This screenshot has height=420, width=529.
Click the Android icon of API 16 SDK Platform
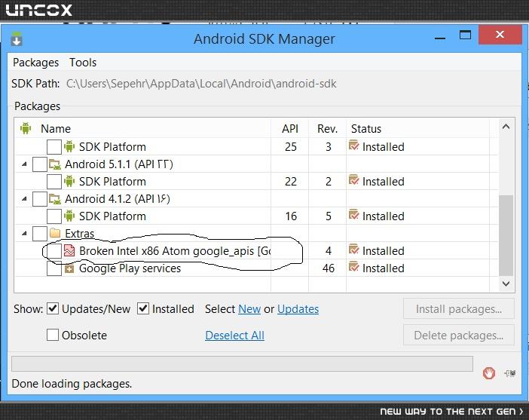click(x=69, y=216)
